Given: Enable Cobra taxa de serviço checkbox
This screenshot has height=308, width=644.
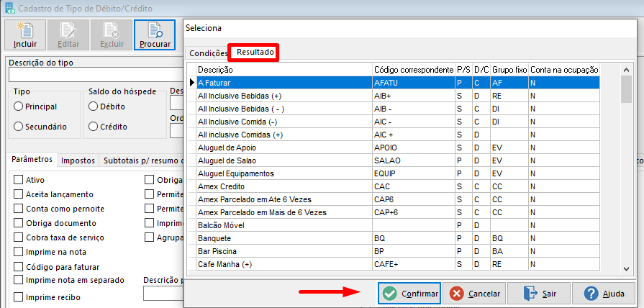Looking at the screenshot, I should click(x=18, y=237).
